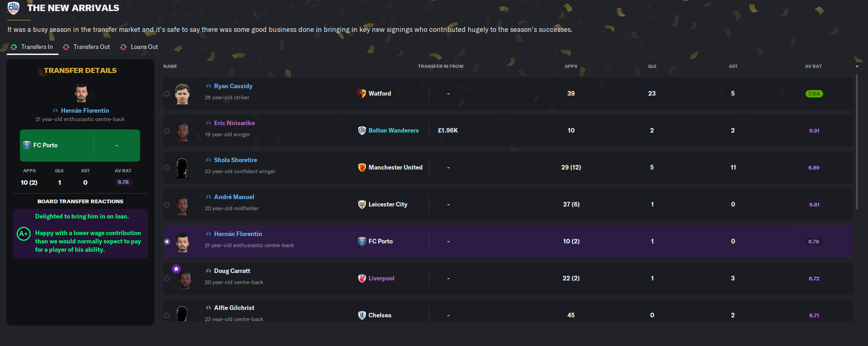Select the Shola Shoretire row radio button

coord(167,168)
